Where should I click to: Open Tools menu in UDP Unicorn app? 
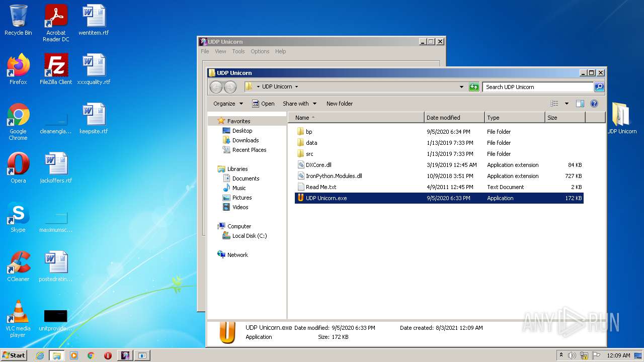click(238, 51)
